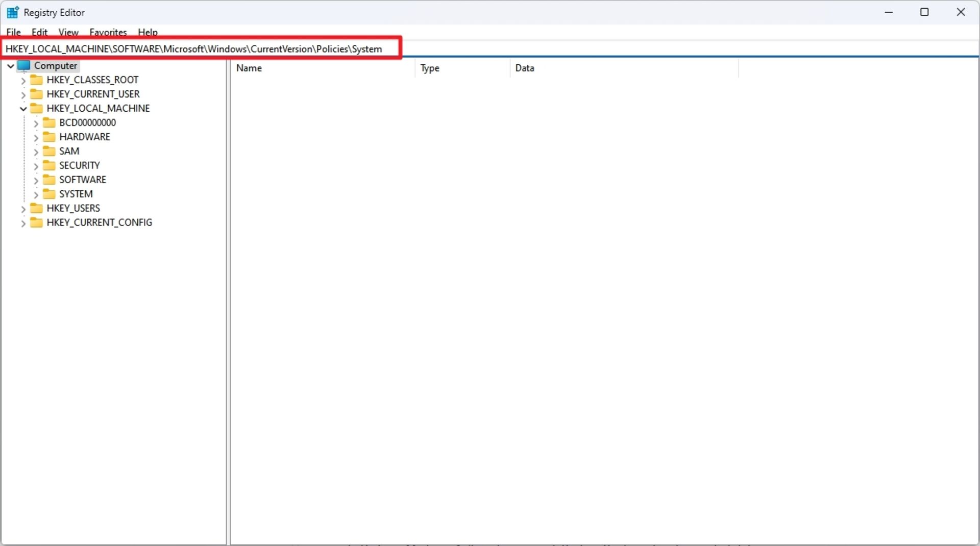980x546 pixels.
Task: Click the Data column header
Action: pos(524,68)
